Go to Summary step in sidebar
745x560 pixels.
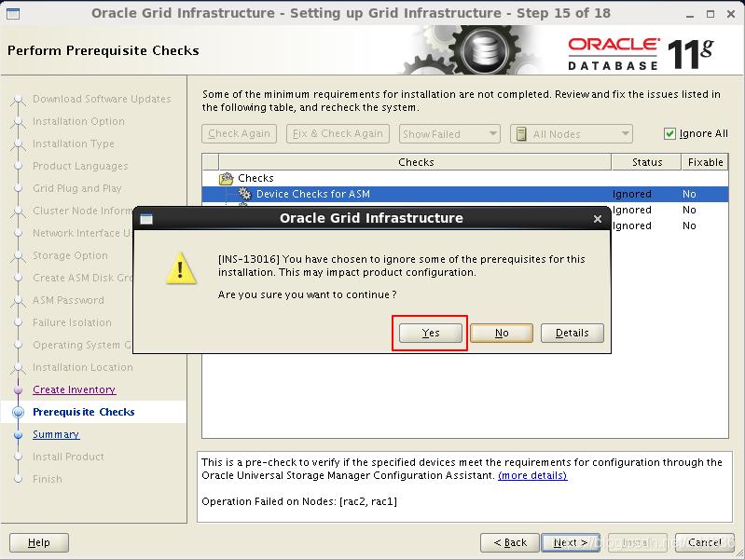pyautogui.click(x=56, y=434)
